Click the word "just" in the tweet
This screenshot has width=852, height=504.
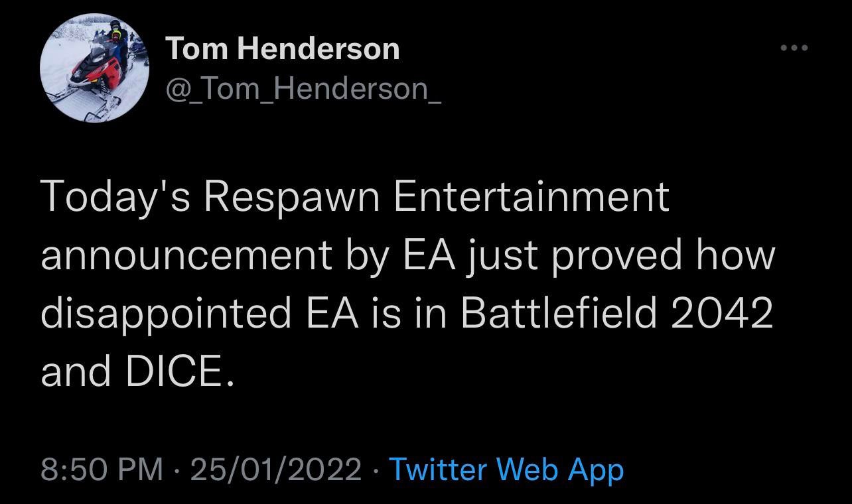click(503, 257)
